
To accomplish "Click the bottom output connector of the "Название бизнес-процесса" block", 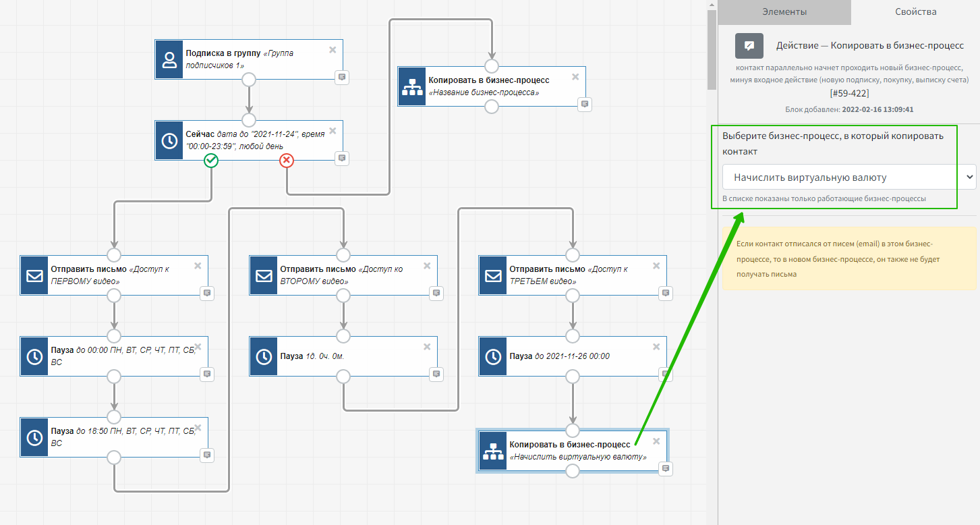I will tap(492, 107).
